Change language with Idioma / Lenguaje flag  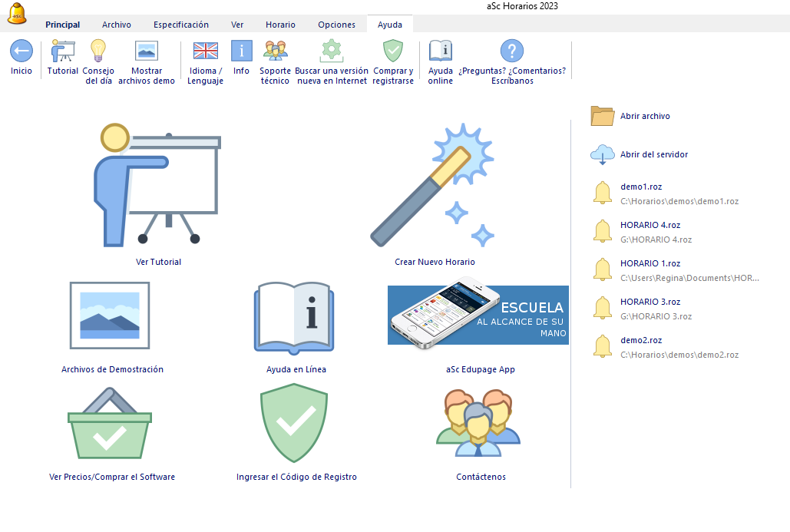coord(206,51)
